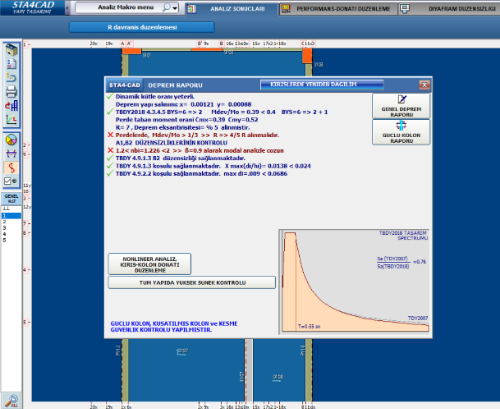
Task: Click the text 'Dinamik kütle oranı yeterli.'
Action: tap(155, 97)
